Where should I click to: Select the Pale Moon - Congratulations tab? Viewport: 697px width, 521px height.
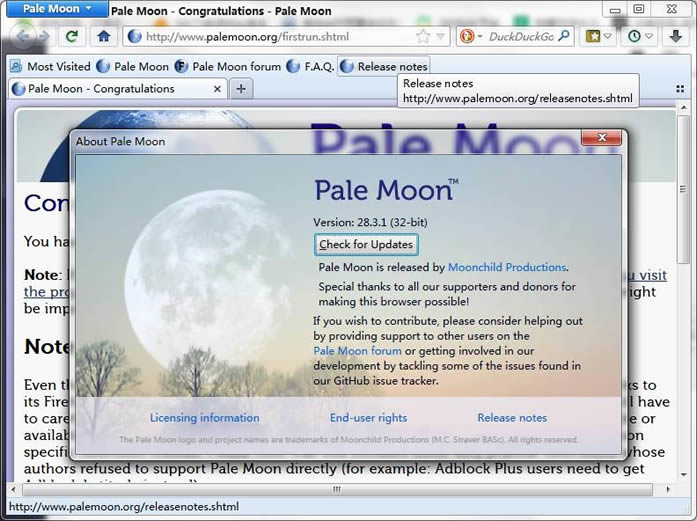tap(118, 89)
